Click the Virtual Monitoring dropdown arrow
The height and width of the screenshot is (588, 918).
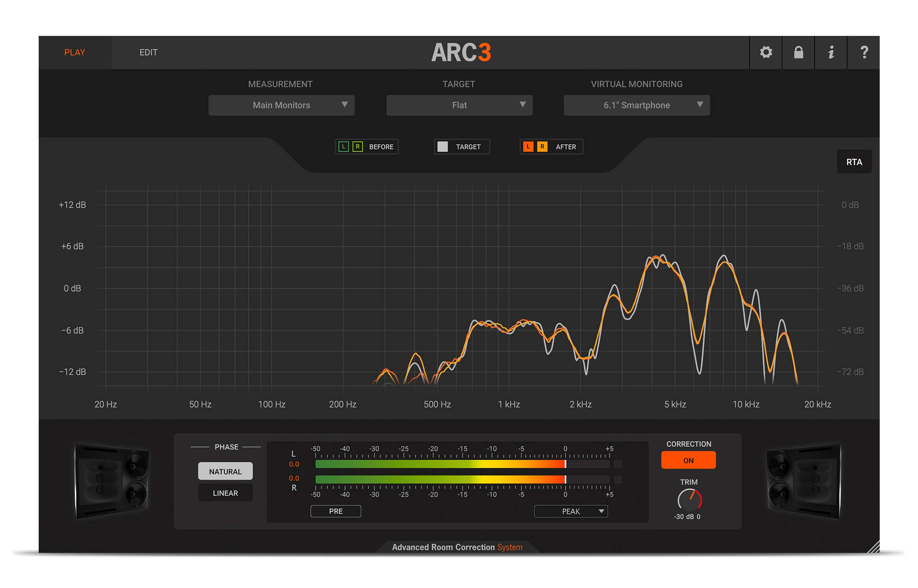tap(699, 105)
